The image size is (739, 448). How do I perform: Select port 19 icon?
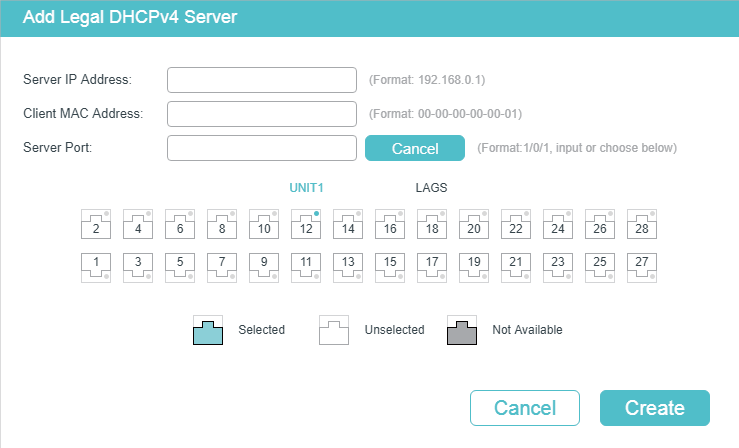click(474, 268)
